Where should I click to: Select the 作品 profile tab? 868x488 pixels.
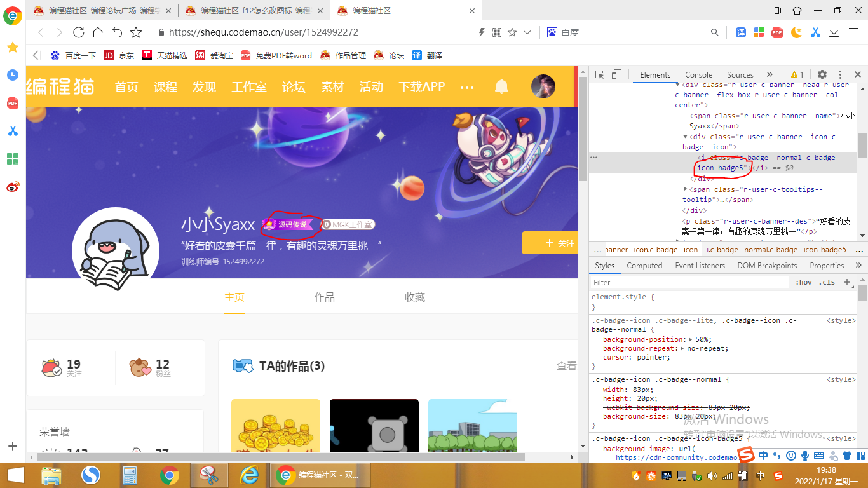[x=325, y=297]
